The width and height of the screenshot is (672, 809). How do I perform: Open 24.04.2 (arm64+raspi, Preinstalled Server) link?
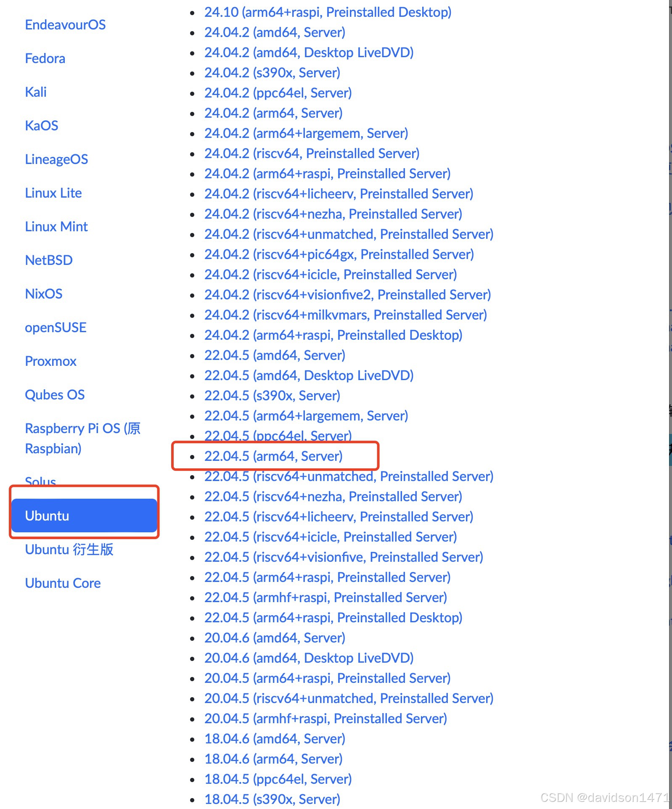[328, 174]
